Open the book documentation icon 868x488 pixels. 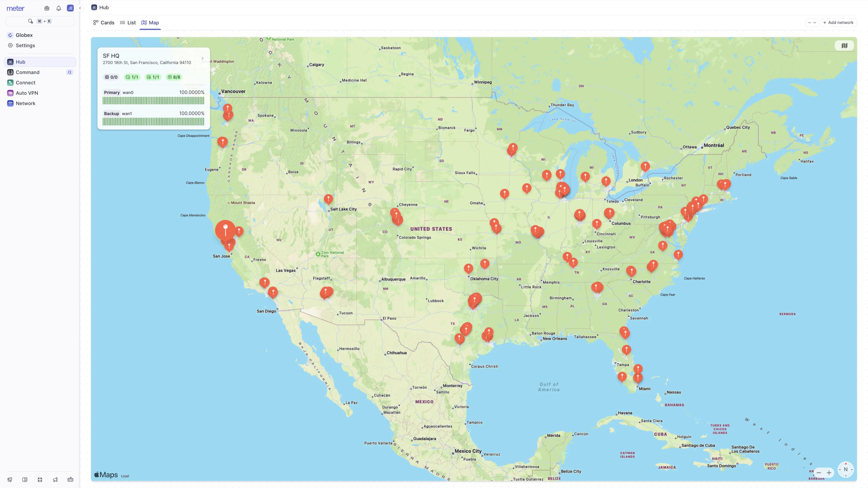(25, 480)
